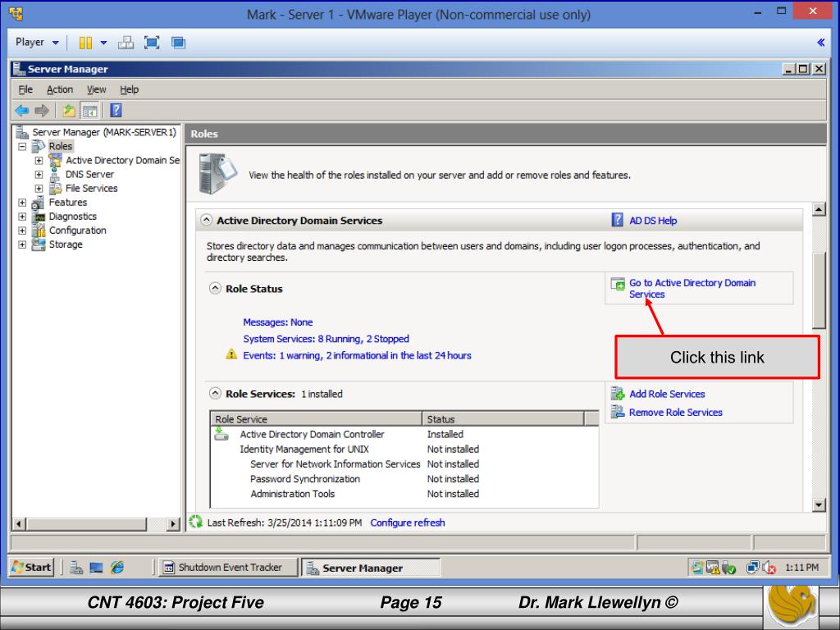Collapse the Role Services section

215,393
